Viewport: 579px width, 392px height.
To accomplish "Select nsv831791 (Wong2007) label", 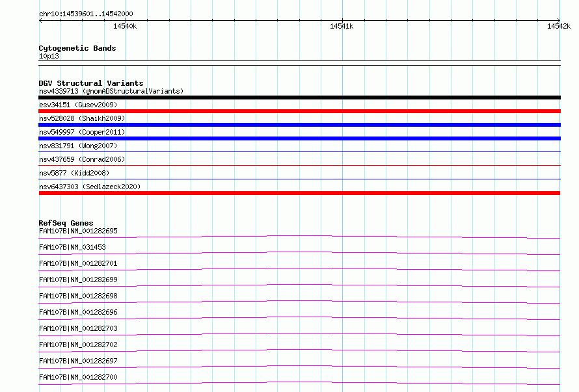I will click(78, 146).
